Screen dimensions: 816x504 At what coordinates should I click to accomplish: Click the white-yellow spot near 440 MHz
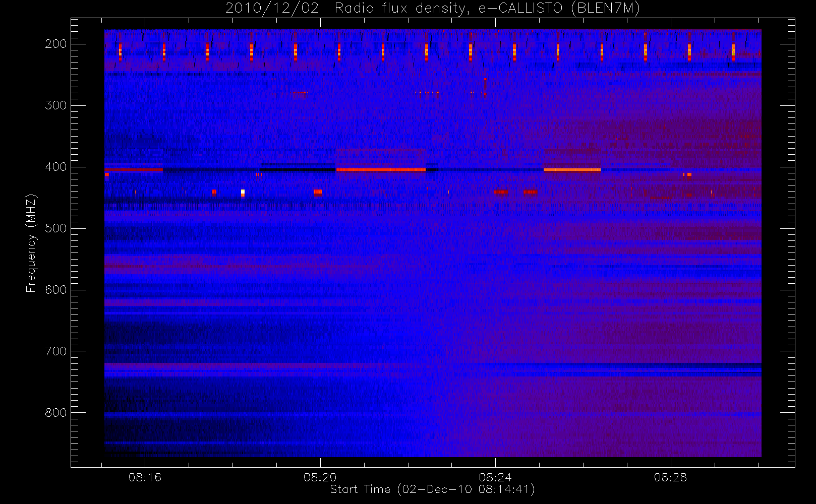[x=243, y=193]
